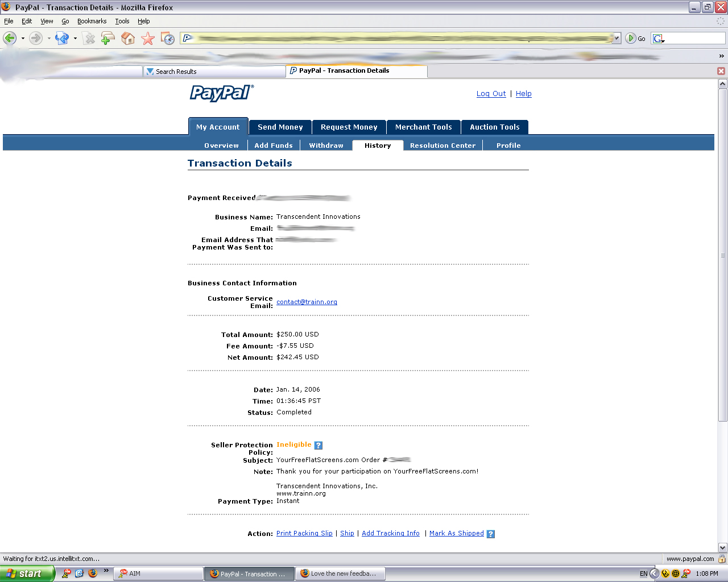Screen dimensions: 728x582
Task: Open Bookmarks with the red star icon
Action: click(148, 38)
